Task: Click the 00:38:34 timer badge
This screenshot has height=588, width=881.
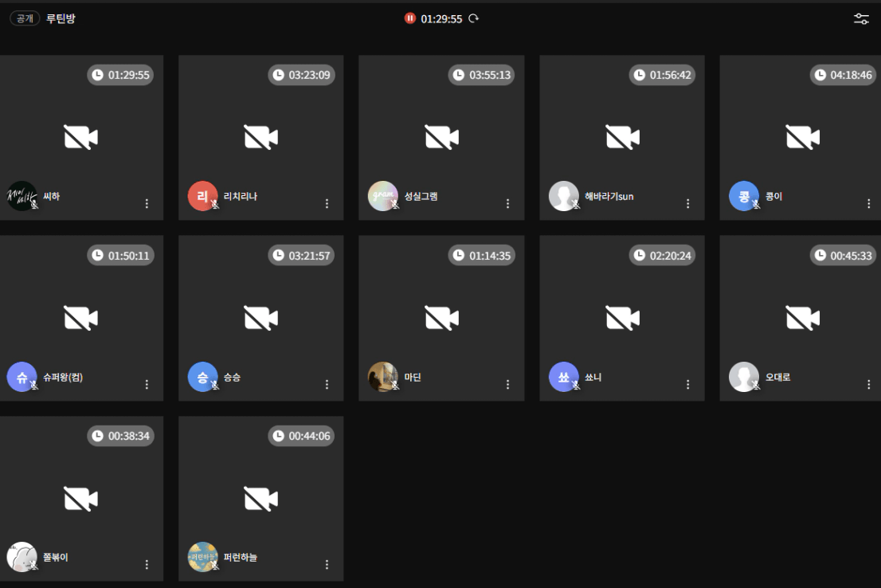Action: pos(121,436)
